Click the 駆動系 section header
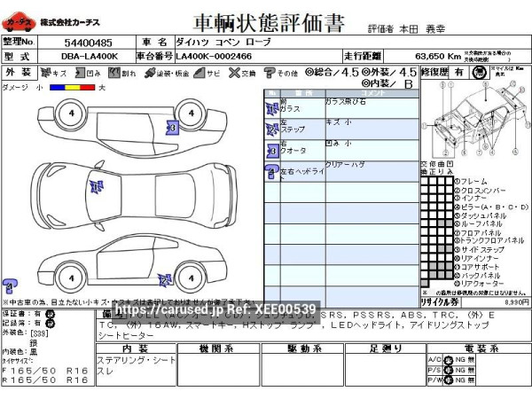This screenshot has width=532, height=399. click(x=303, y=348)
